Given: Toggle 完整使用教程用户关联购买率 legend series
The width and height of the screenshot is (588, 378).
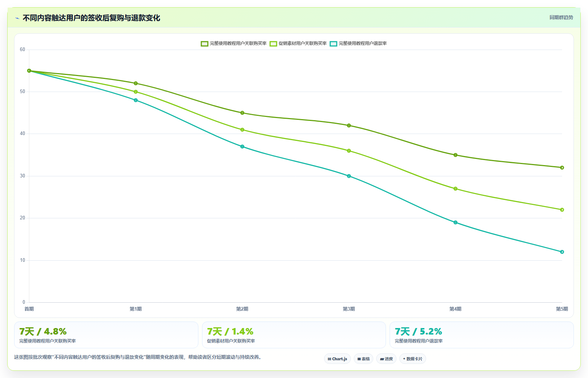Looking at the screenshot, I should point(234,43).
